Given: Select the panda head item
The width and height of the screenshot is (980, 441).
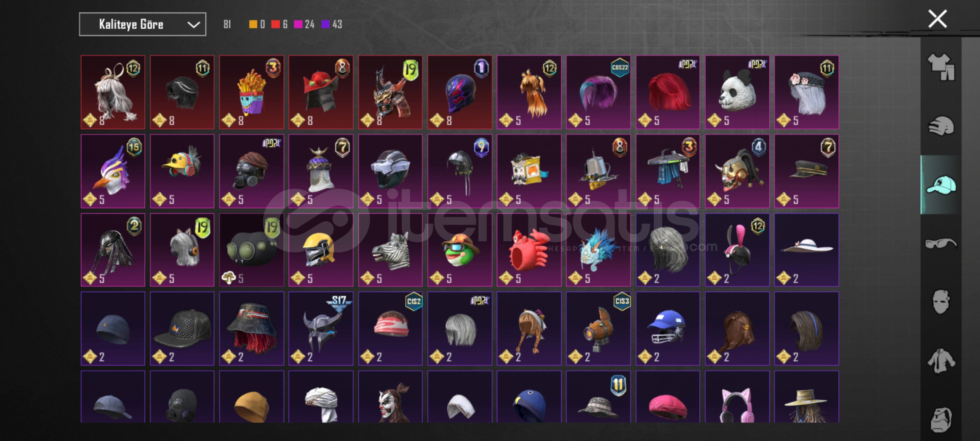Looking at the screenshot, I should click(737, 92).
